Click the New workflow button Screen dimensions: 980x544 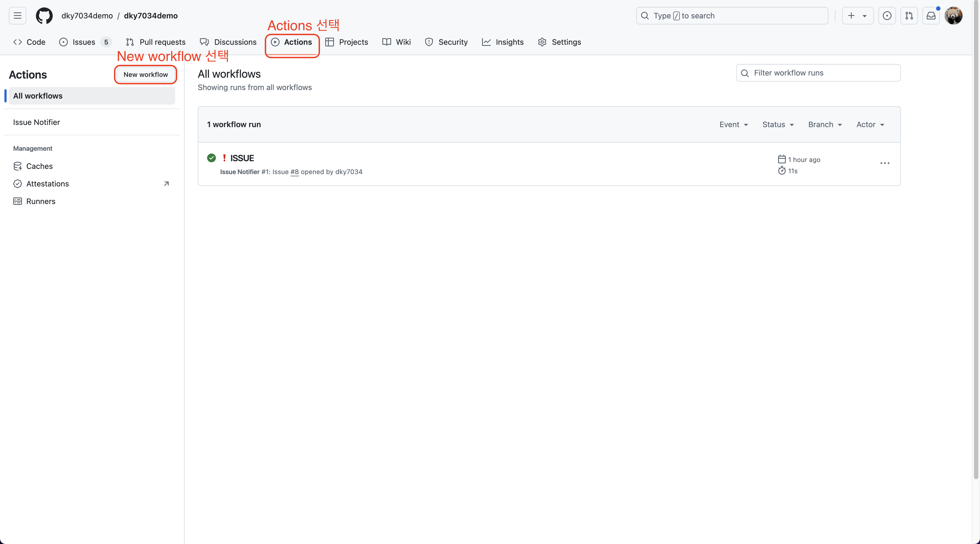click(x=145, y=75)
